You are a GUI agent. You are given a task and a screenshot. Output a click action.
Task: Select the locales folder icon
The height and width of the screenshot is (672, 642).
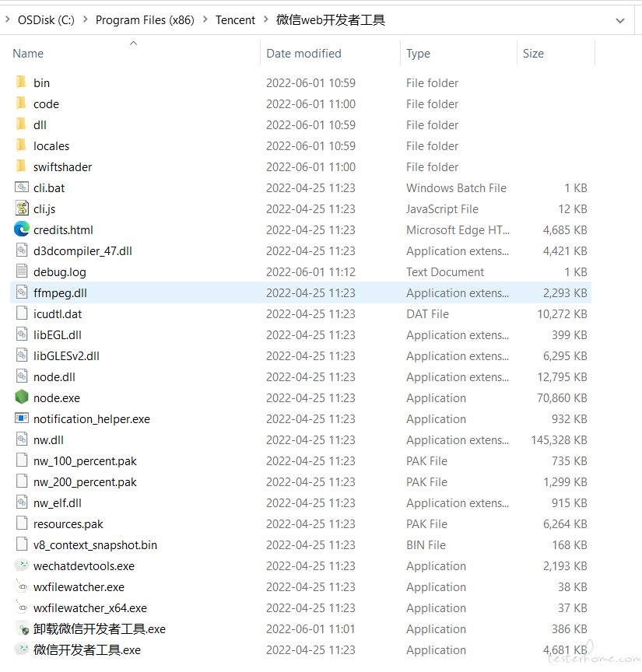22,145
